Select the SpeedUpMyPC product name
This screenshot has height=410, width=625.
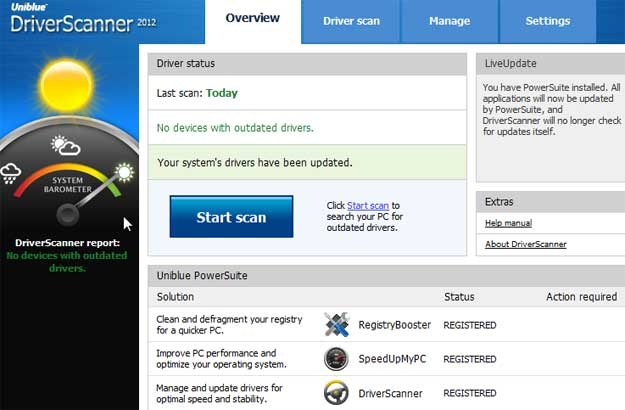pyautogui.click(x=392, y=359)
